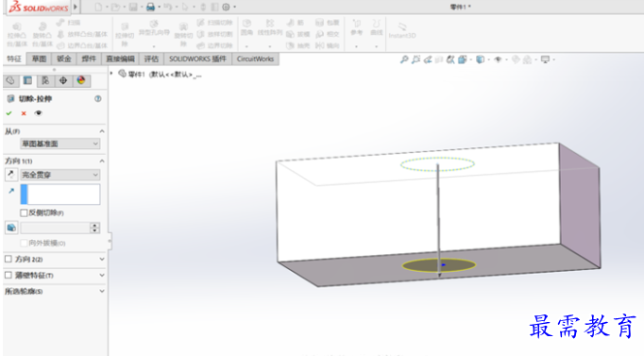The height and width of the screenshot is (356, 644).
Task: Open the DisplayManager color ball tab
Action: (x=81, y=80)
